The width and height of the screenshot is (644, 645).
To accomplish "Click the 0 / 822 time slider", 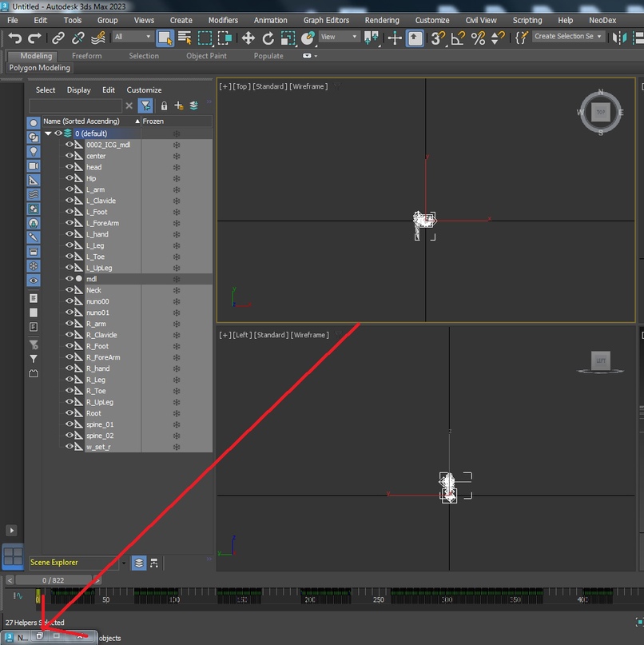I will [x=54, y=580].
